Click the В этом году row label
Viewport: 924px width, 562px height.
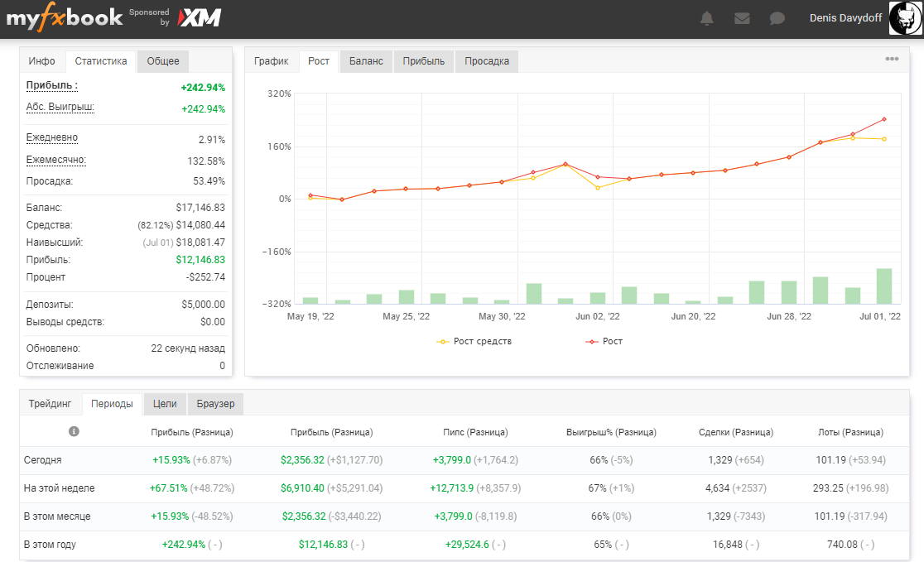[x=50, y=545]
